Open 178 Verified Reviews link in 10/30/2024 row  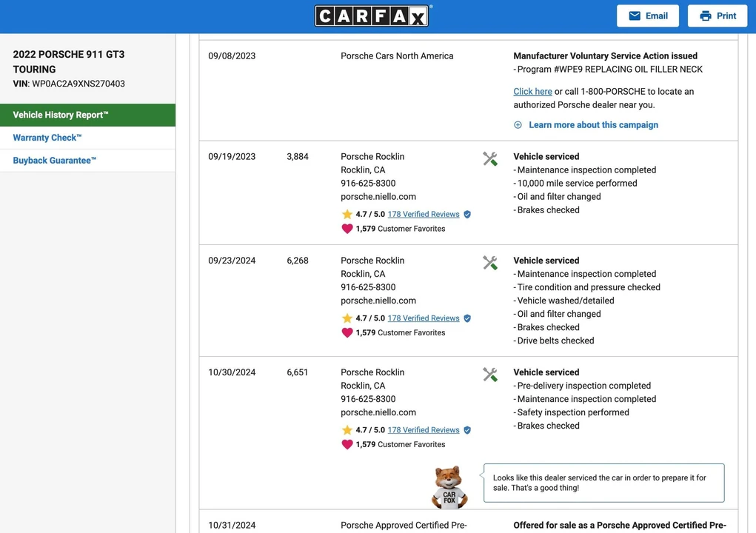424,430
